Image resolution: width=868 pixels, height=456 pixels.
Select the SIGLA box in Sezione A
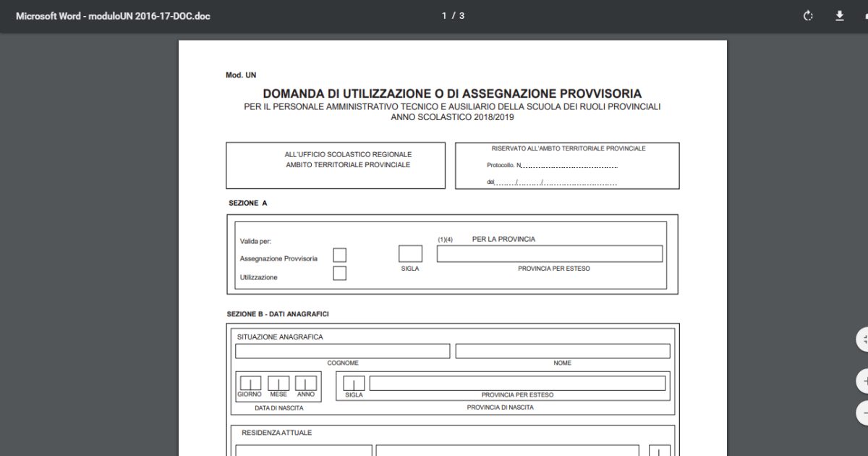(409, 253)
